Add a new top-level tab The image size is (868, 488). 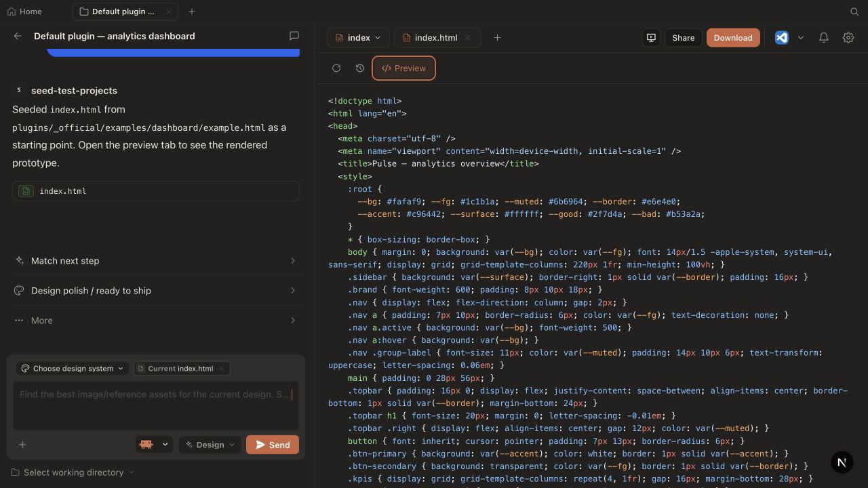coord(192,12)
